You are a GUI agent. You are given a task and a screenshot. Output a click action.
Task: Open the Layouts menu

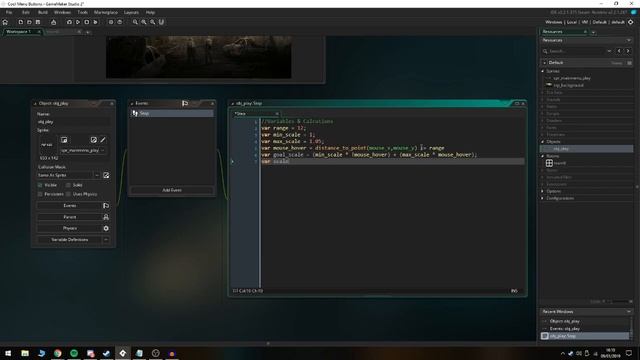click(x=131, y=13)
